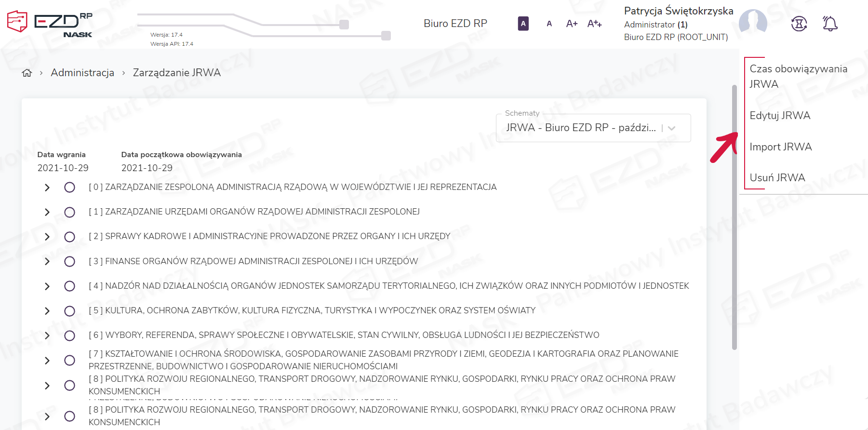
Task: Go to home via house icon
Action: click(x=27, y=73)
